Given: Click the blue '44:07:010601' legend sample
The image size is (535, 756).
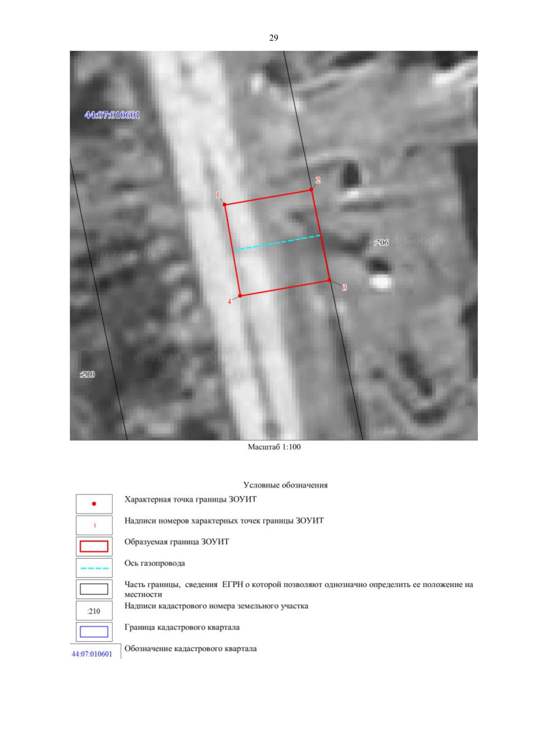Looking at the screenshot, I should point(92,654).
